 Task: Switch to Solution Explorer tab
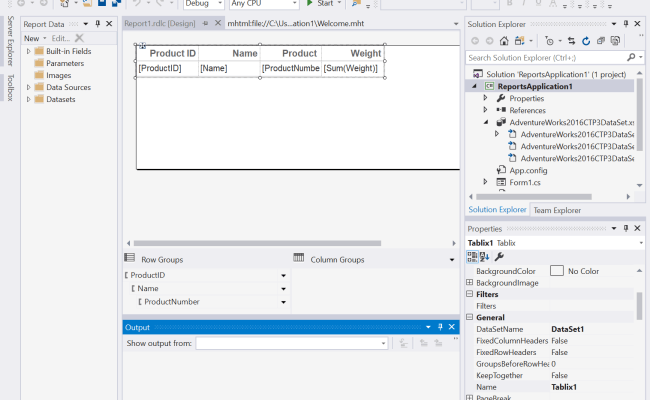pos(497,210)
